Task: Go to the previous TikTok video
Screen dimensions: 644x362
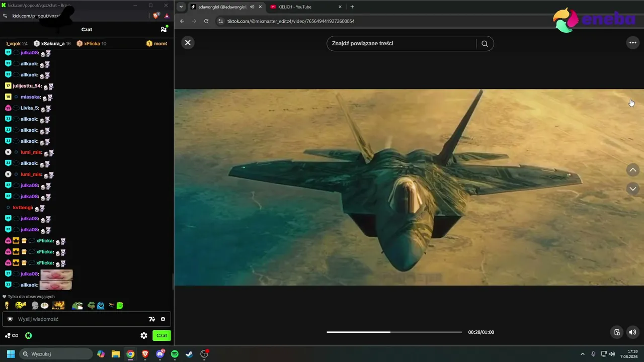Action: coord(633,170)
